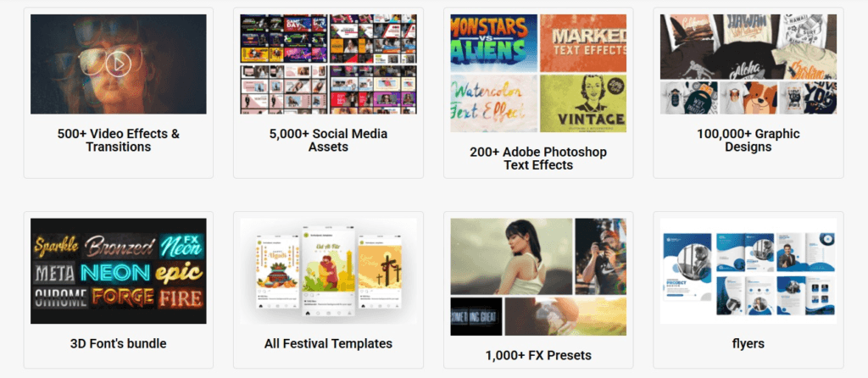The width and height of the screenshot is (868, 378).
Task: Click the flyers card title
Action: pyautogui.click(x=748, y=343)
